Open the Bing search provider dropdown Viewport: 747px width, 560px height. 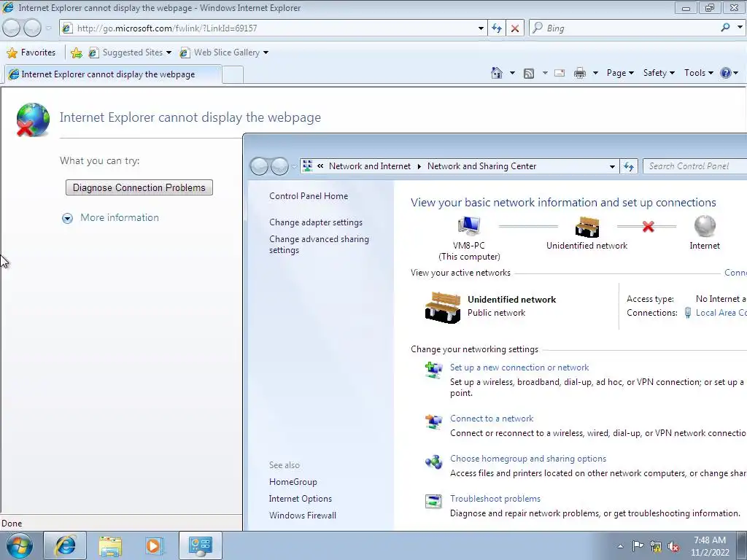(740, 28)
